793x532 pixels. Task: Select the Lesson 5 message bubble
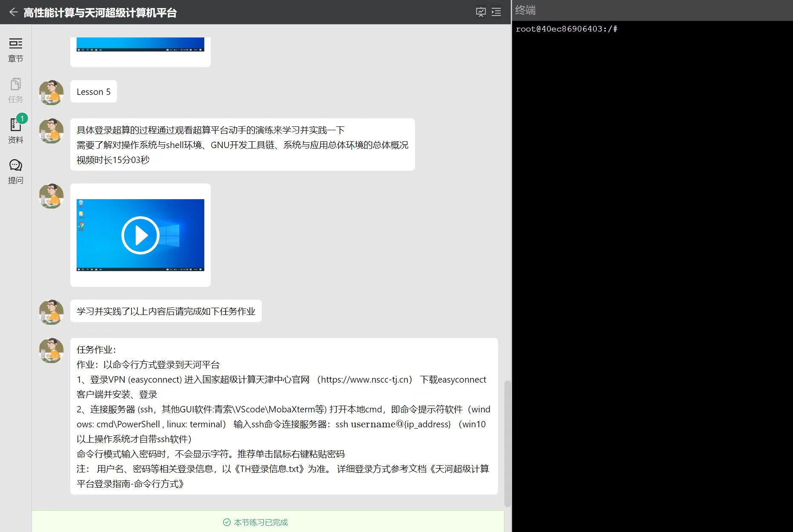coord(93,92)
